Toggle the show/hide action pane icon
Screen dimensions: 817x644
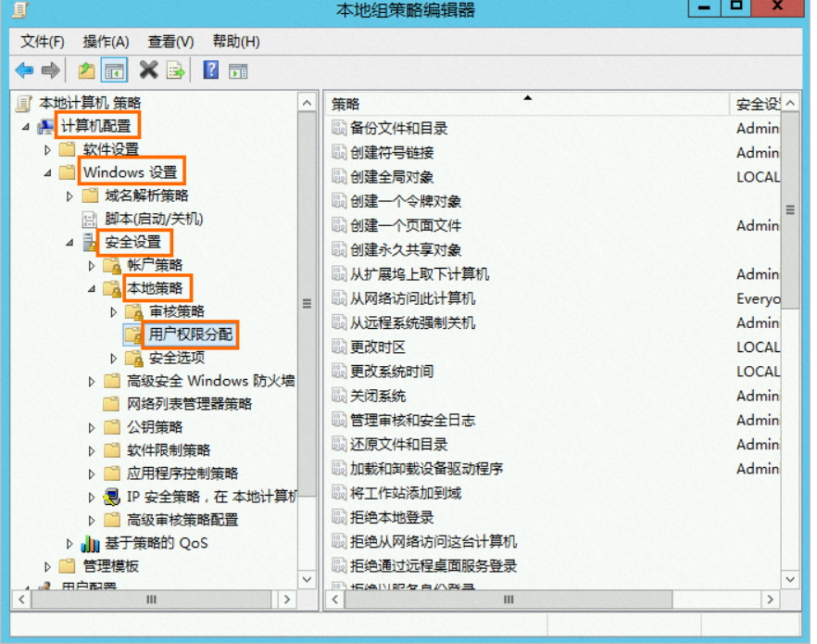click(238, 70)
